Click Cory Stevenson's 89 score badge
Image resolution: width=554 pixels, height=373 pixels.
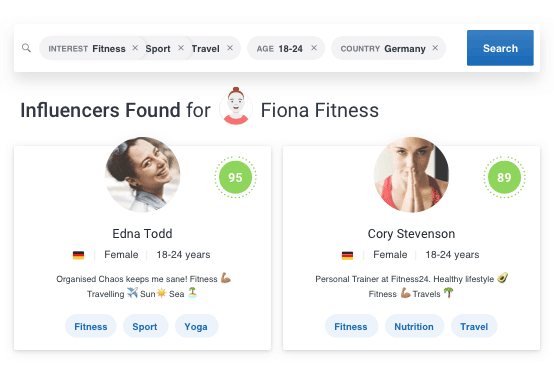tap(504, 177)
